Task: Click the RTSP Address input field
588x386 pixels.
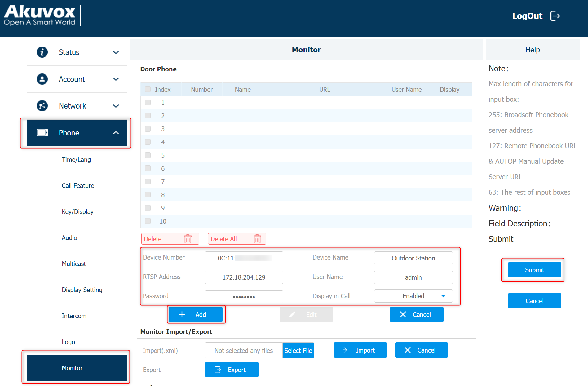Action: [x=244, y=277]
